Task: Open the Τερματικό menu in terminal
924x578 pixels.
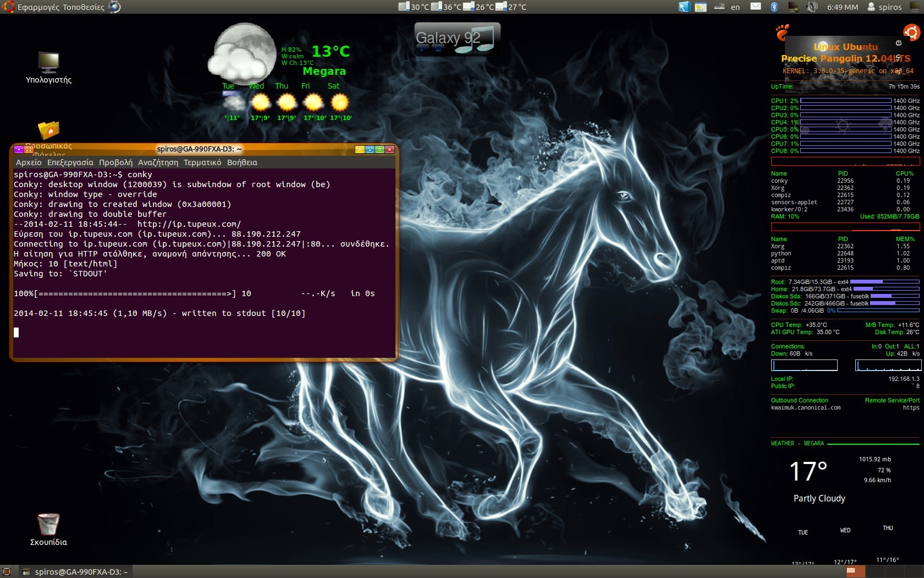Action: [x=202, y=162]
